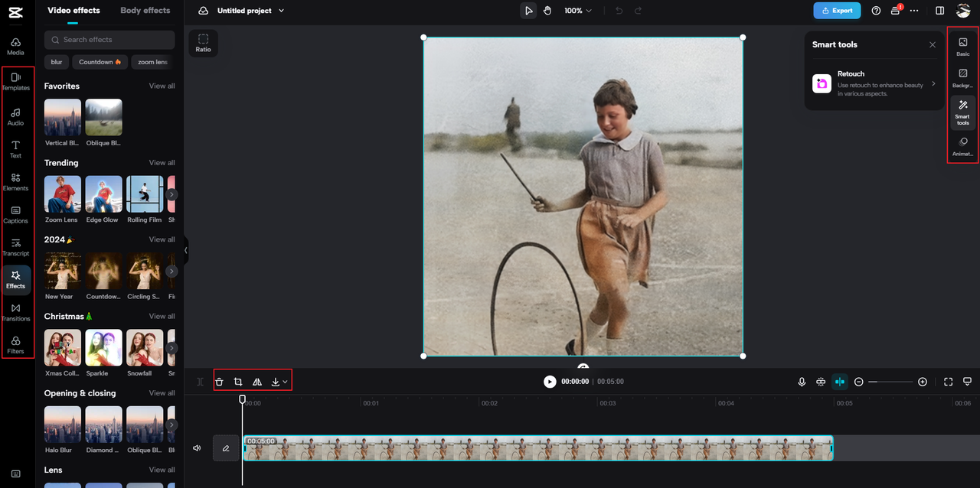Open the user profile avatar
Viewport: 980px width, 488px height.
click(x=963, y=11)
